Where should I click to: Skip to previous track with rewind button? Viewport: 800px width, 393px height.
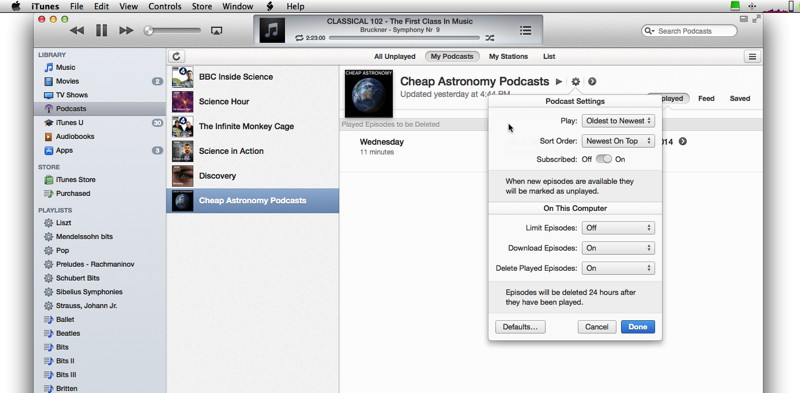77,31
